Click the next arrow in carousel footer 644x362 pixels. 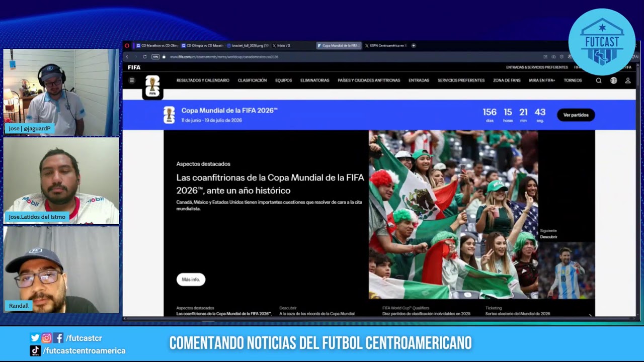coord(590,315)
